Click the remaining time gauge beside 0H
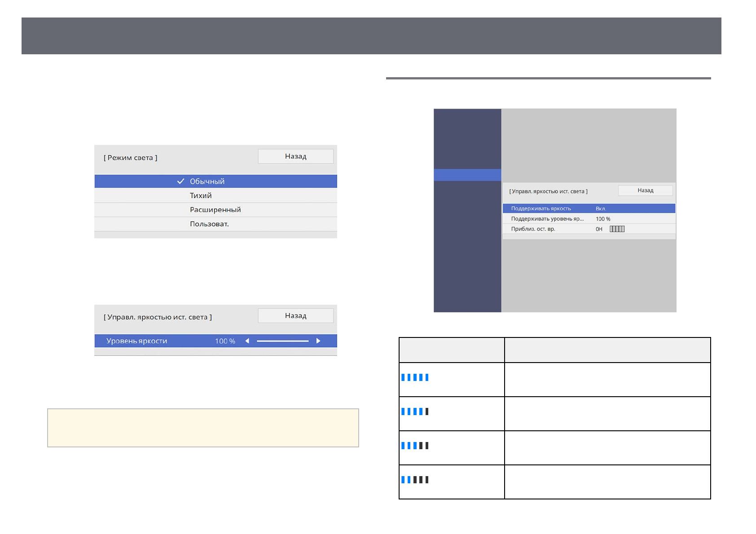The width and height of the screenshot is (756, 534). pos(617,229)
